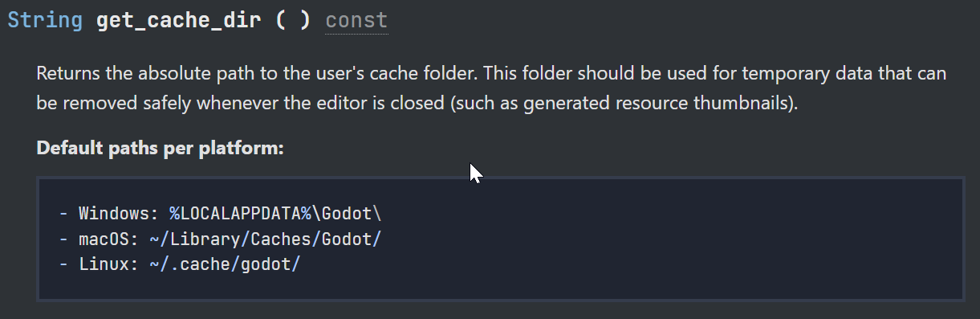Click the Linux path line in code block
The image size is (980, 319).
pyautogui.click(x=179, y=264)
